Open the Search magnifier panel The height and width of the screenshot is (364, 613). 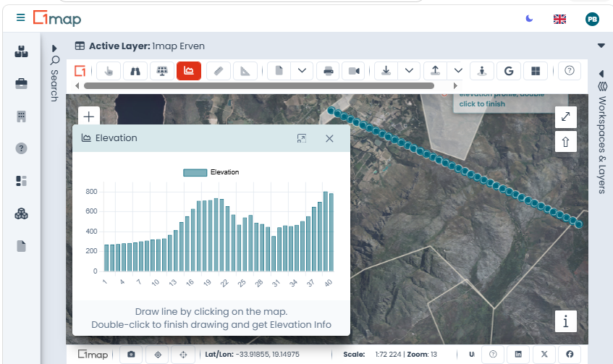coord(55,60)
